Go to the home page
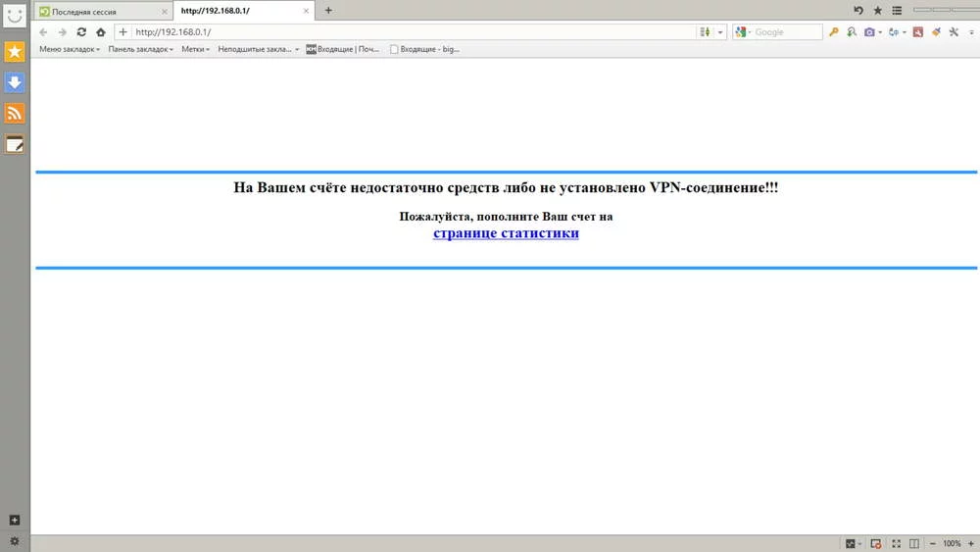 101,32
